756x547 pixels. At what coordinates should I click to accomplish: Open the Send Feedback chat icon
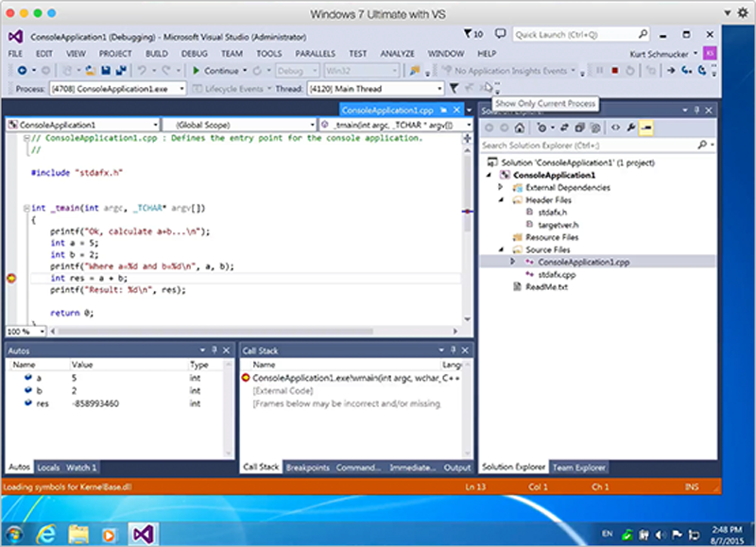pyautogui.click(x=500, y=34)
